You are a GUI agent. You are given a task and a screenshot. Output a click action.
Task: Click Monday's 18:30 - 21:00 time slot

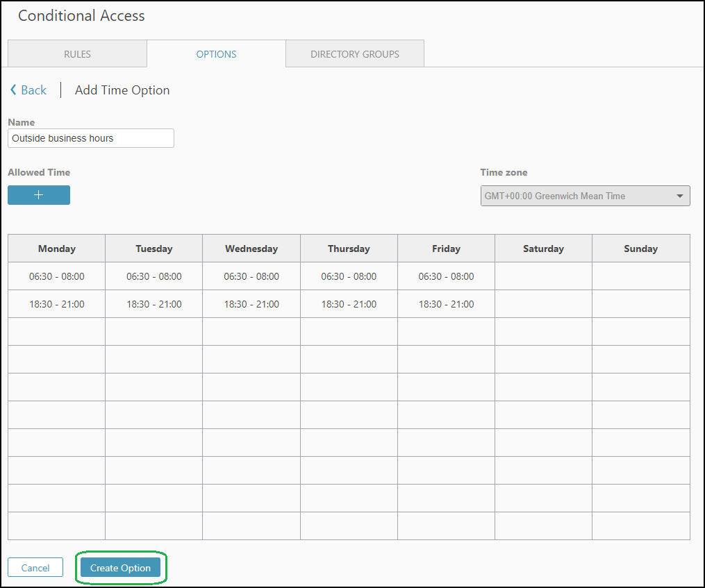pyautogui.click(x=57, y=304)
